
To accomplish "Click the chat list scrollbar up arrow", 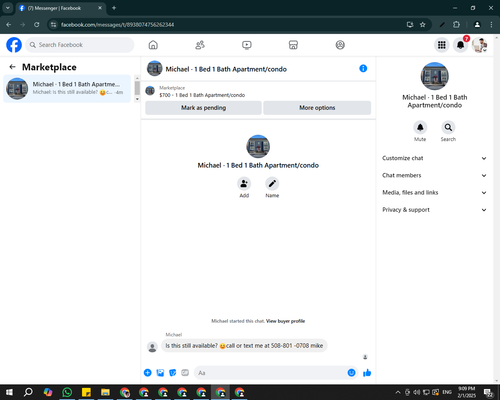I will click(x=137, y=78).
